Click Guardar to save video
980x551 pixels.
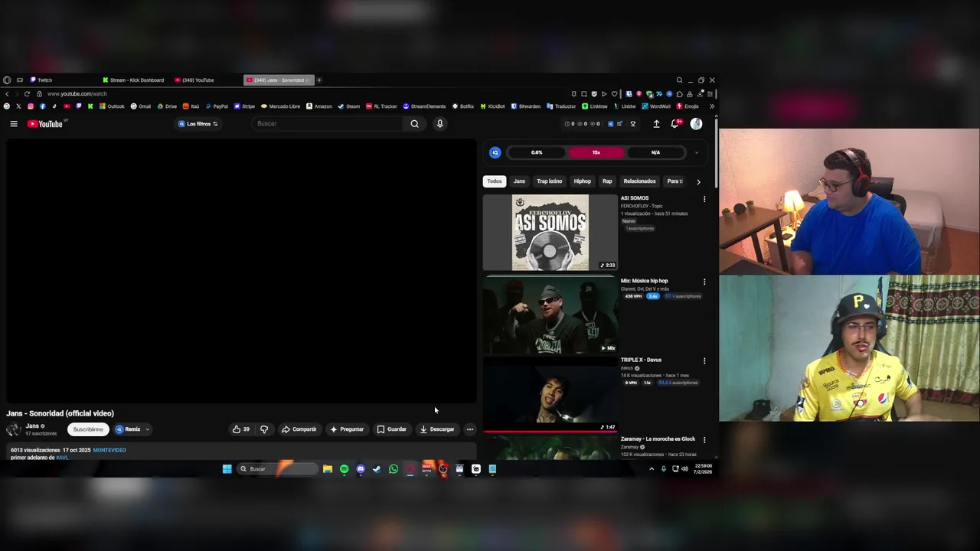pyautogui.click(x=392, y=429)
